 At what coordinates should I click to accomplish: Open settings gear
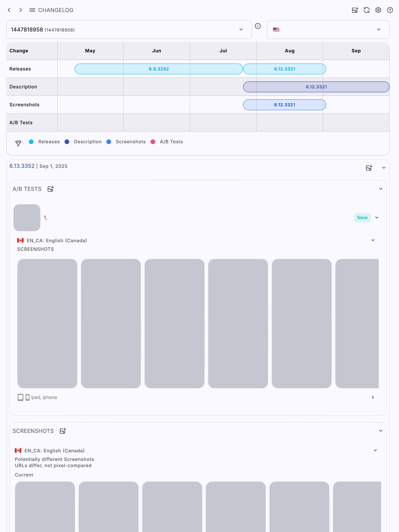tap(378, 10)
